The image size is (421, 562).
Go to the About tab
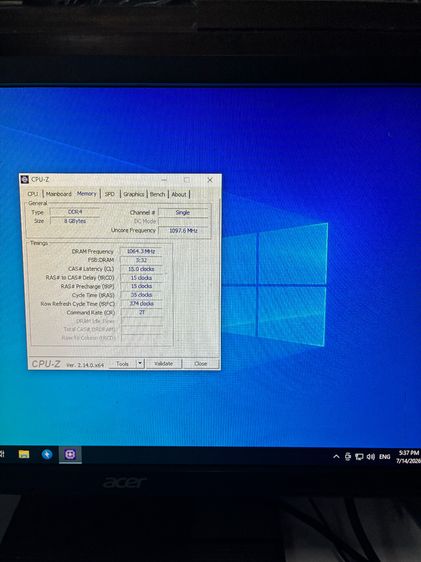179,194
